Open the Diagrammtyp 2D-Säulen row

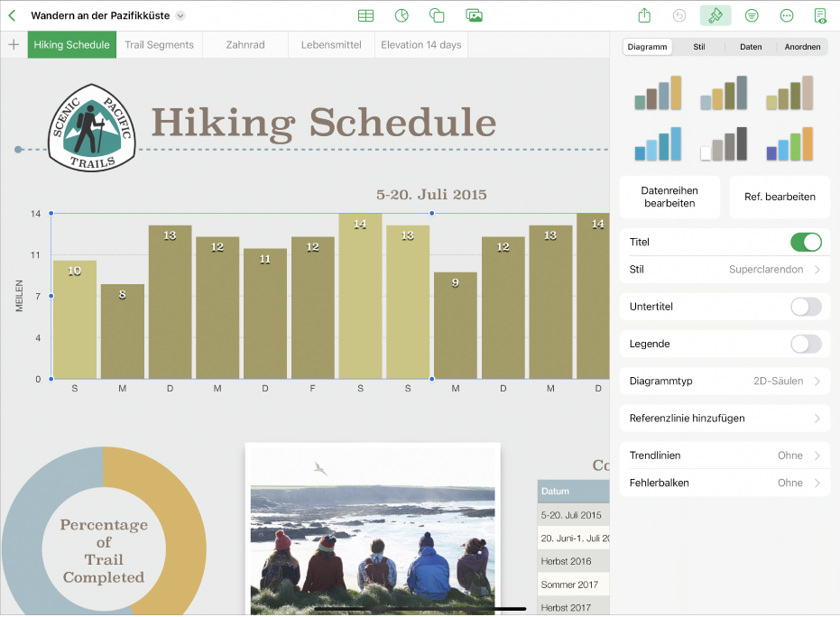pyautogui.click(x=725, y=381)
